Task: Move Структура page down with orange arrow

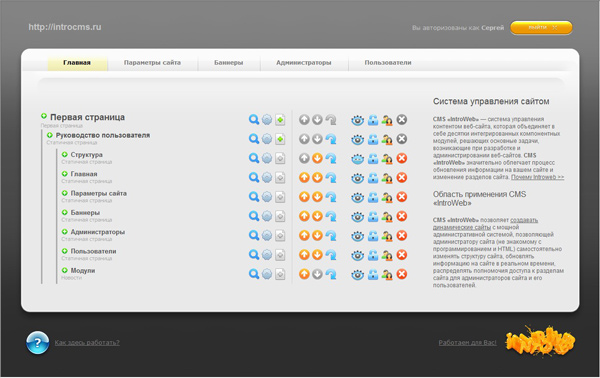Action: click(x=317, y=158)
